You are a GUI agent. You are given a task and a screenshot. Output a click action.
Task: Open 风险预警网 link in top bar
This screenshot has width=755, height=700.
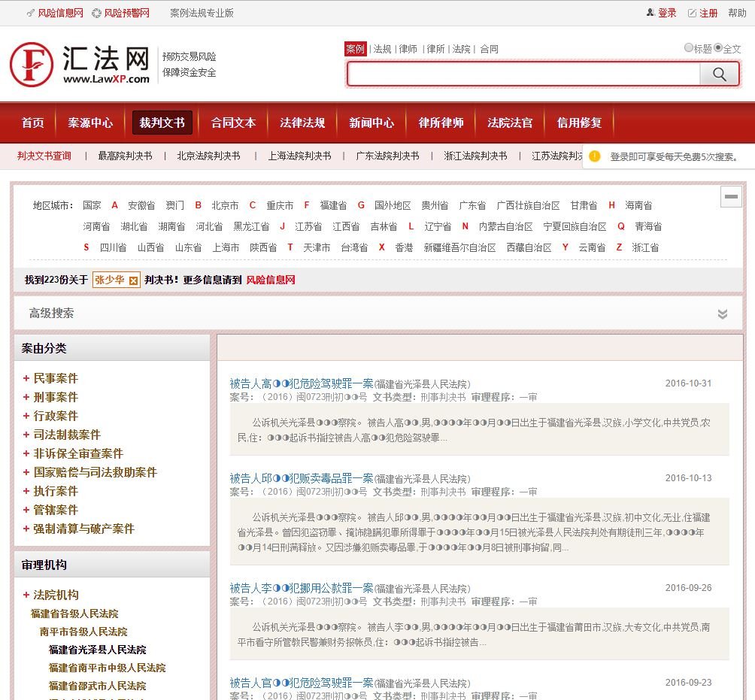126,13
